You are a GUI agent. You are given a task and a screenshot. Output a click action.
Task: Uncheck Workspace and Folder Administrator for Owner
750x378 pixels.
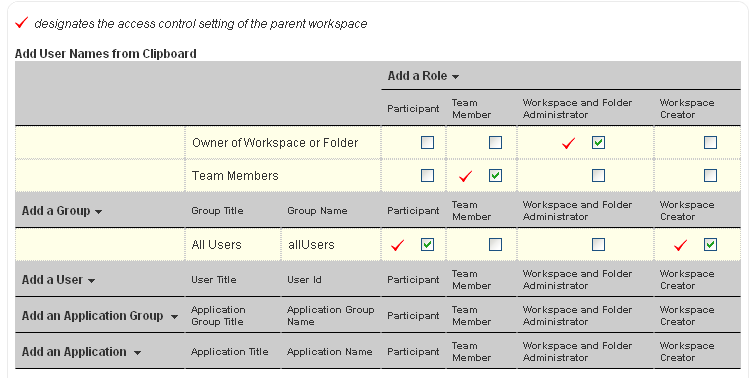coord(598,143)
